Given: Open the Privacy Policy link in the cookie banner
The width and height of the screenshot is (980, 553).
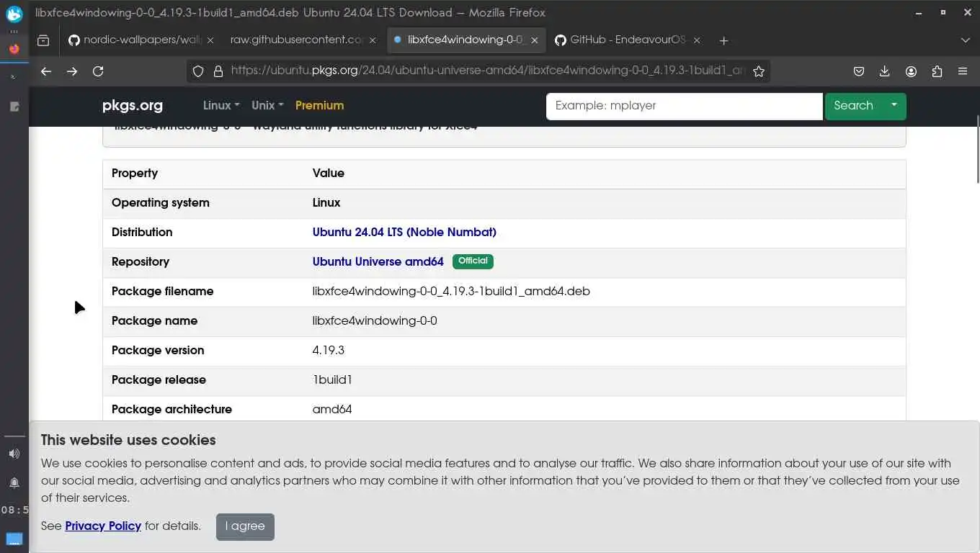Looking at the screenshot, I should 103,526.
